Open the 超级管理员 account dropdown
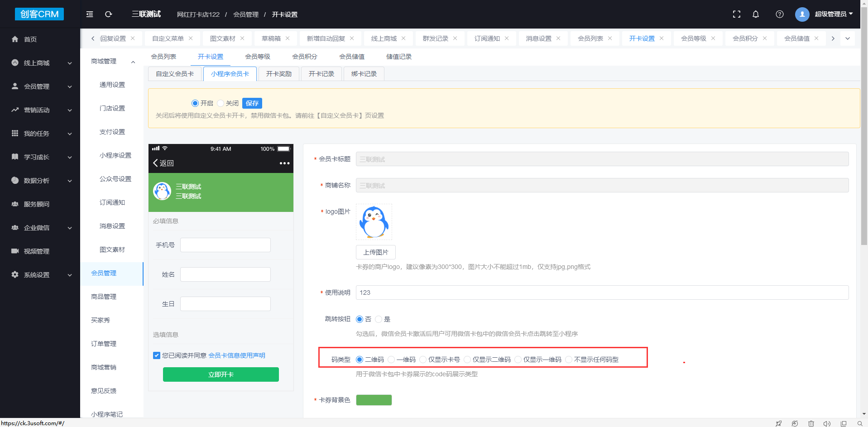The image size is (868, 427). (834, 14)
